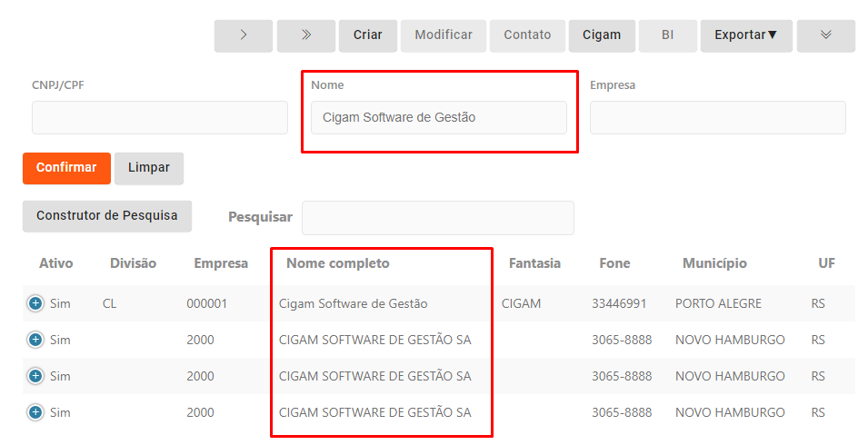Click the Modificar toolbar button

[444, 35]
